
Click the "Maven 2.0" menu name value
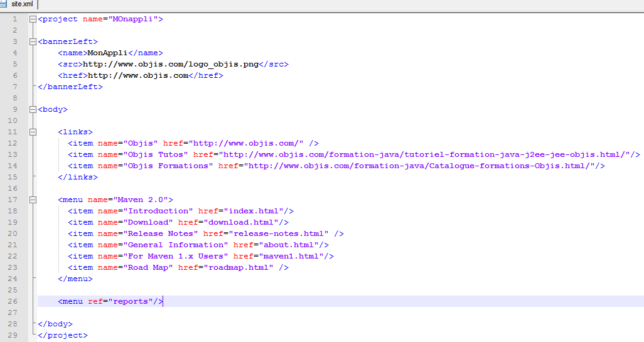[x=141, y=200]
